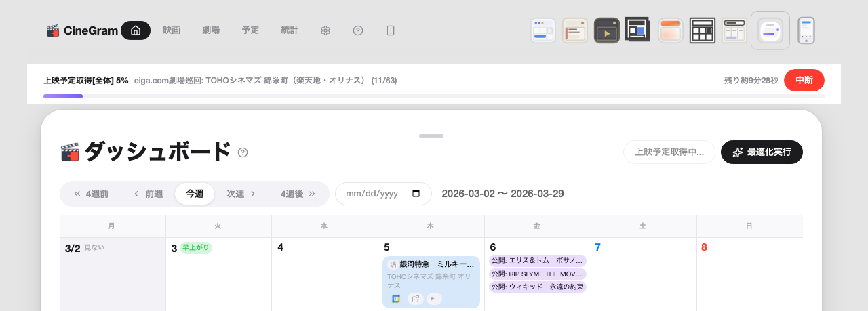Image resolution: width=868 pixels, height=311 pixels.
Task: Select 今週 current week
Action: (195, 194)
